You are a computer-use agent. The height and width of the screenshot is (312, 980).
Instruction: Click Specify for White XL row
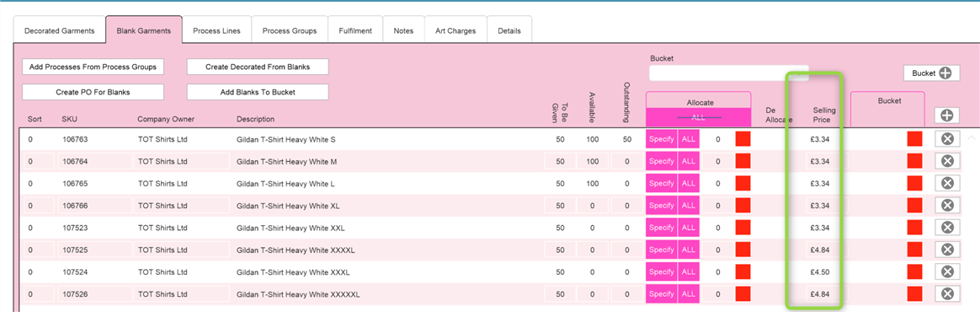[x=661, y=205]
